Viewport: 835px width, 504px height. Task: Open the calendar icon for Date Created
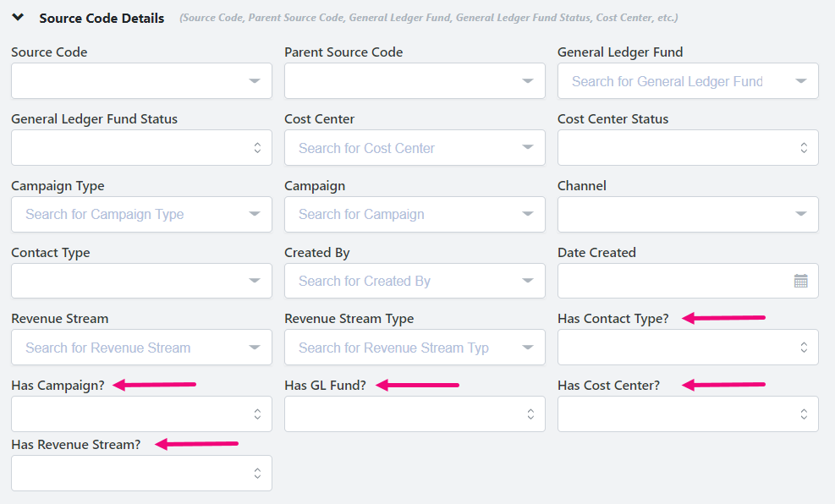click(x=801, y=280)
